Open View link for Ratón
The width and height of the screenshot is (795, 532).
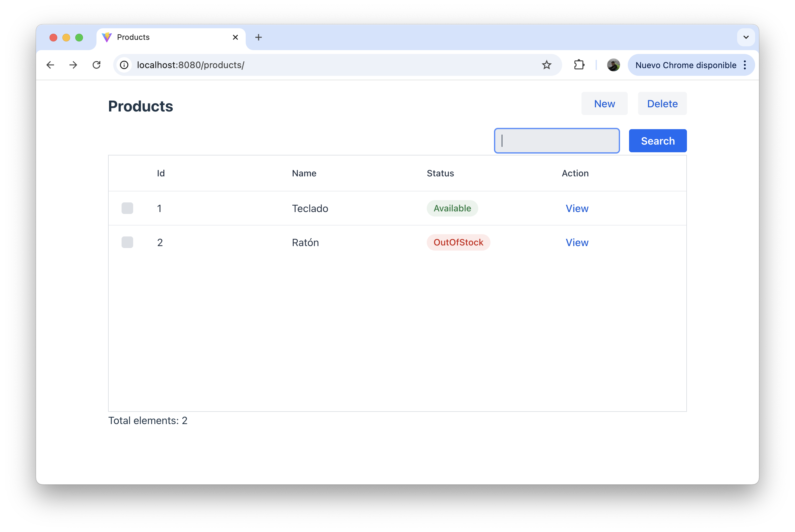point(577,243)
